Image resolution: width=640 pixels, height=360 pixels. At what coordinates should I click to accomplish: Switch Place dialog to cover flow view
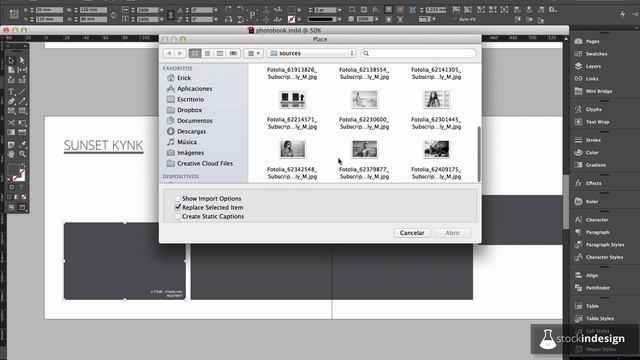click(233, 53)
